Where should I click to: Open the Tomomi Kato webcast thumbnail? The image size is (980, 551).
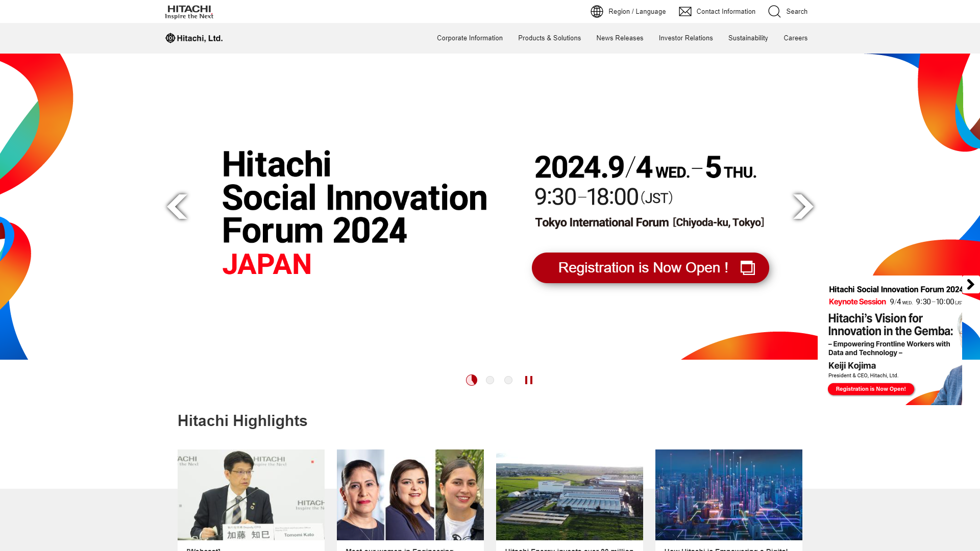pyautogui.click(x=251, y=494)
